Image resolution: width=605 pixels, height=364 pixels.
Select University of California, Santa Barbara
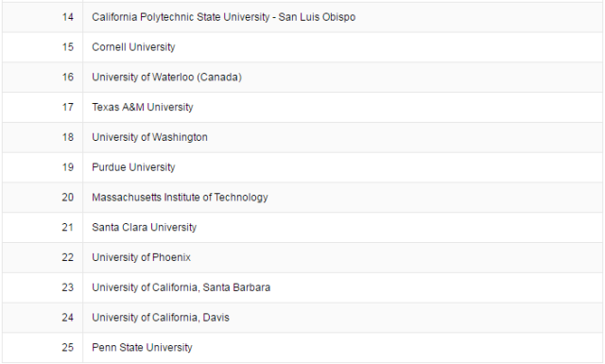[x=181, y=288]
